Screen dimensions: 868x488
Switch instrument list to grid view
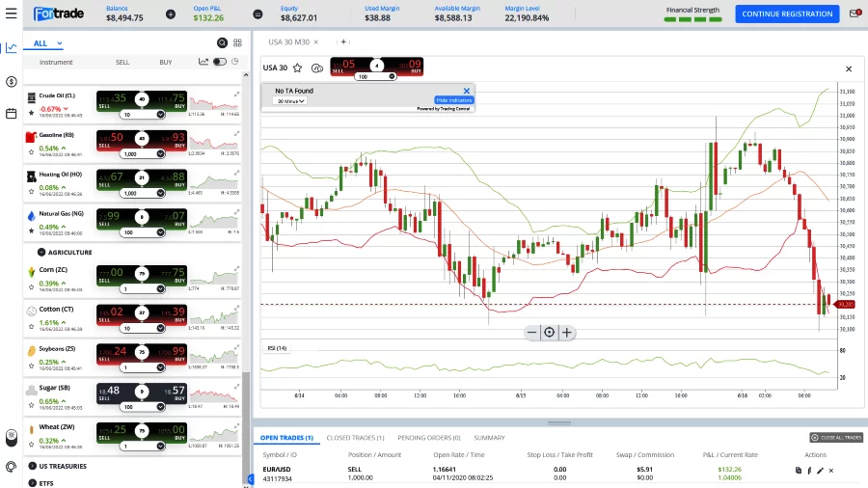point(237,43)
